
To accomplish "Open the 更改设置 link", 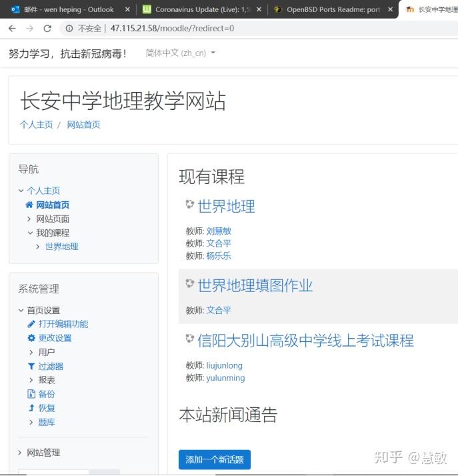I will tap(55, 338).
